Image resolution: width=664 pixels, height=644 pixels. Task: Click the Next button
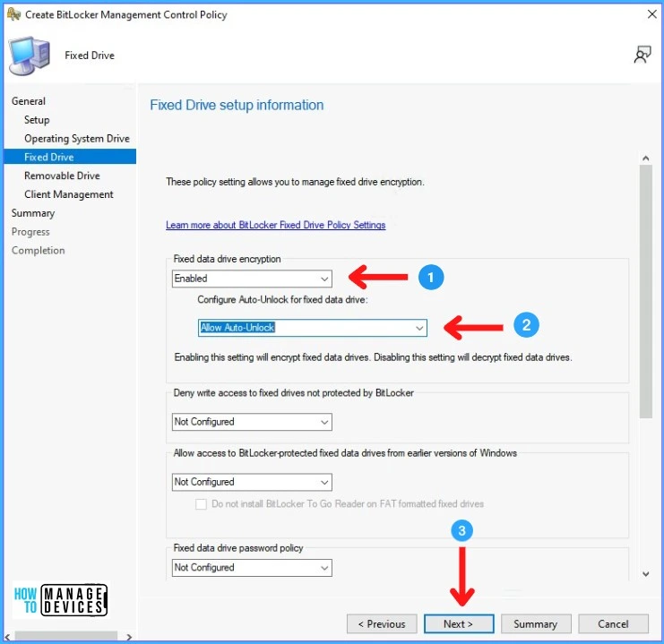(x=459, y=623)
